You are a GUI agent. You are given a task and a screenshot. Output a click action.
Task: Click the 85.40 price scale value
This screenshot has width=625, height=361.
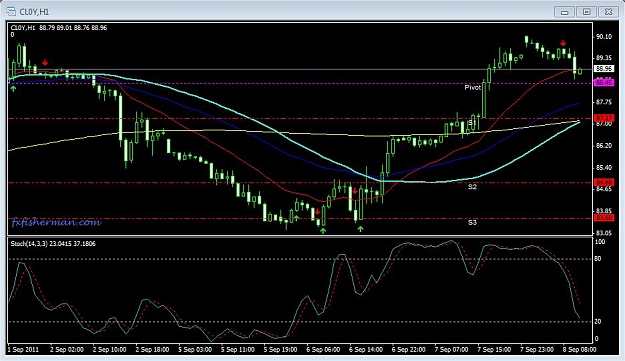tap(604, 168)
